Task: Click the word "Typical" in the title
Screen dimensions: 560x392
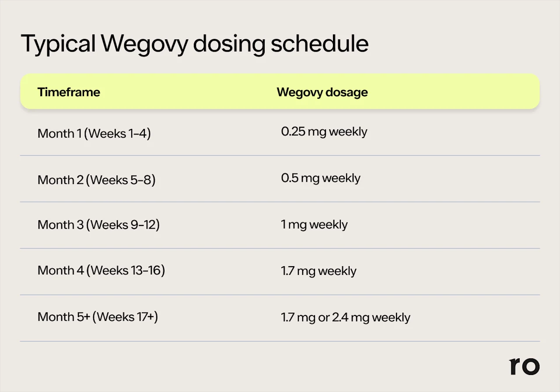Action: (58, 44)
